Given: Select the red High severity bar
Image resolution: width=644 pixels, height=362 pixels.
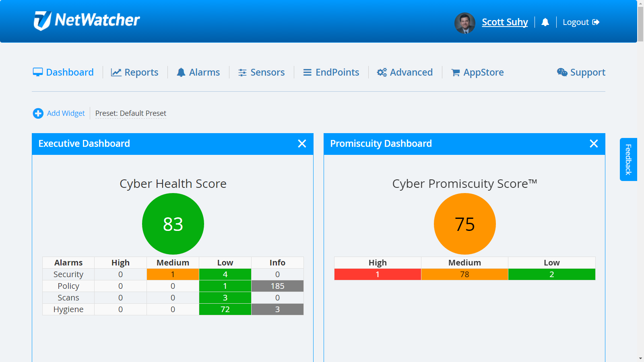Looking at the screenshot, I should pos(378,274).
